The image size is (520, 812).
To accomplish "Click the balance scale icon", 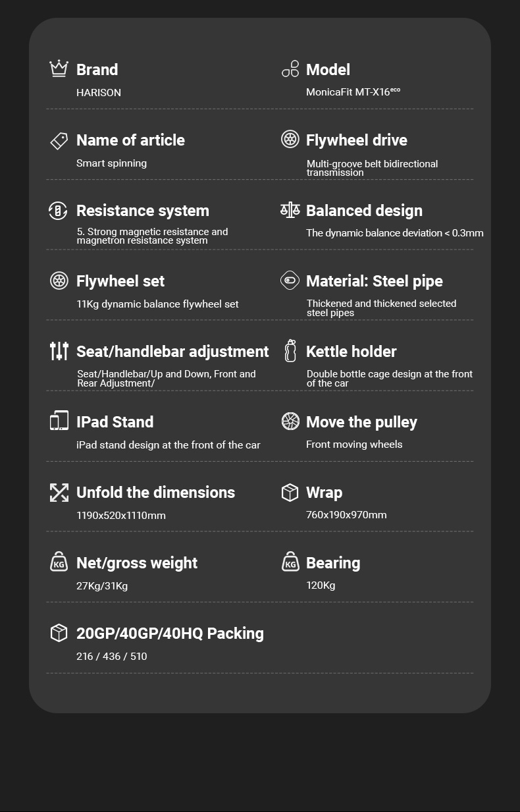I will coord(290,210).
